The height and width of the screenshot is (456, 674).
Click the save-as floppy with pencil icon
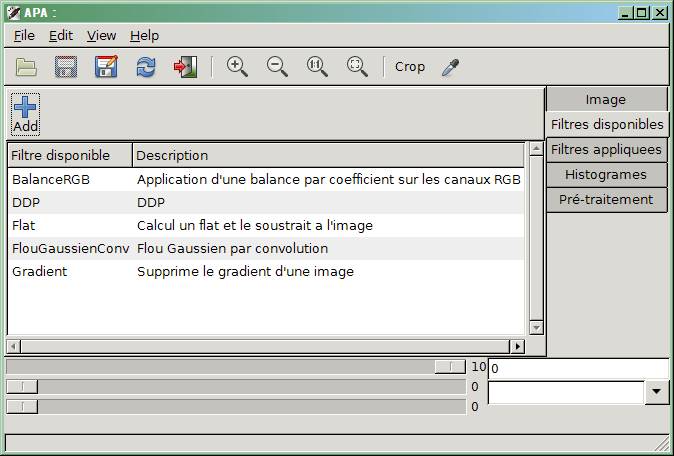click(106, 67)
